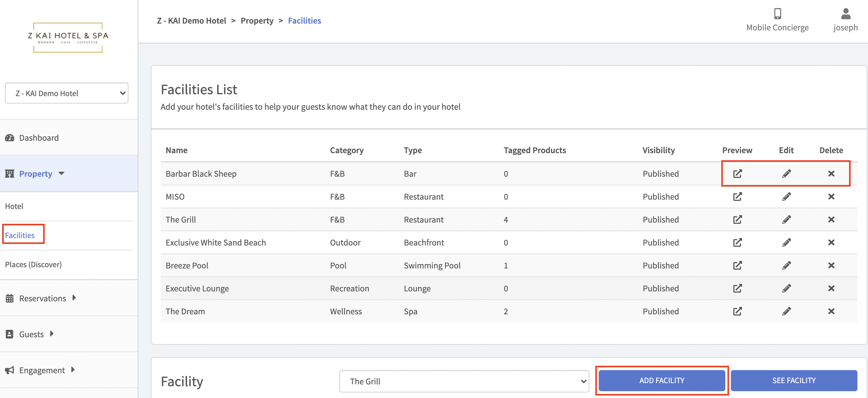Open the Z - KAI Demo Hotel selector
The image size is (868, 398).
(67, 93)
